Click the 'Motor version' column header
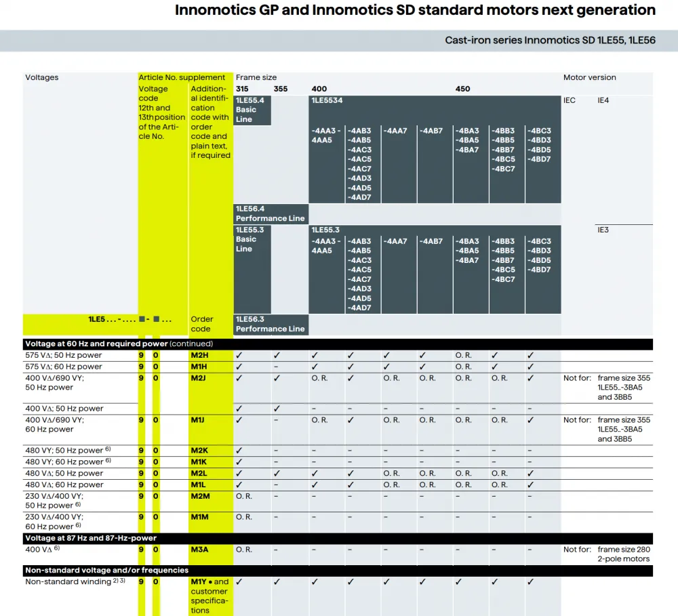678x616 pixels. (589, 77)
